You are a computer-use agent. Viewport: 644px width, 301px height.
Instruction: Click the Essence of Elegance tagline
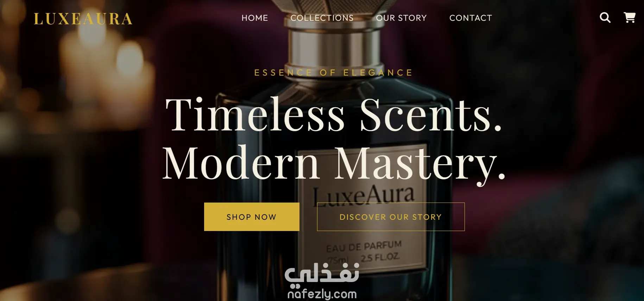pos(333,73)
